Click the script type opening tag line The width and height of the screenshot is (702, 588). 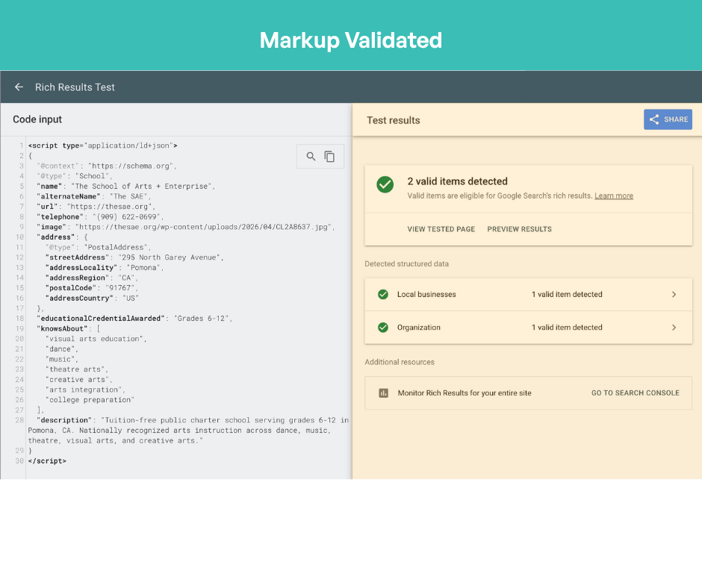click(x=102, y=146)
